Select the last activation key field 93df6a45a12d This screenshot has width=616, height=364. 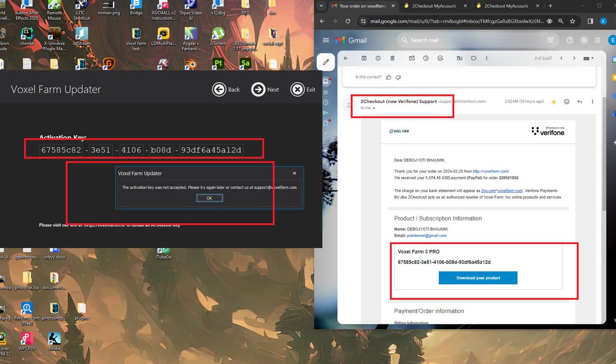pos(211,150)
